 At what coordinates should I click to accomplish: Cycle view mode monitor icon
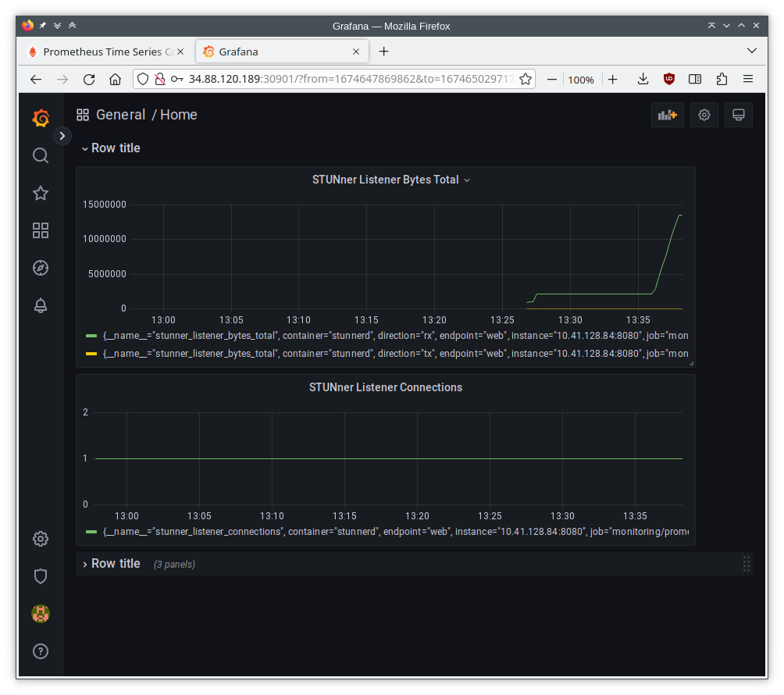[x=739, y=115]
